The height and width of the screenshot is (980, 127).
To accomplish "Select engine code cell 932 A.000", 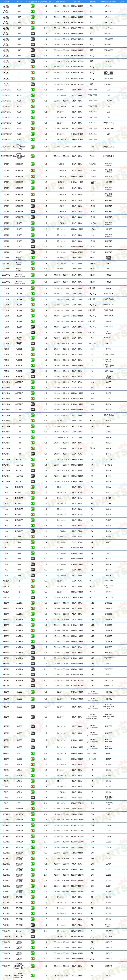I will 108,28.
